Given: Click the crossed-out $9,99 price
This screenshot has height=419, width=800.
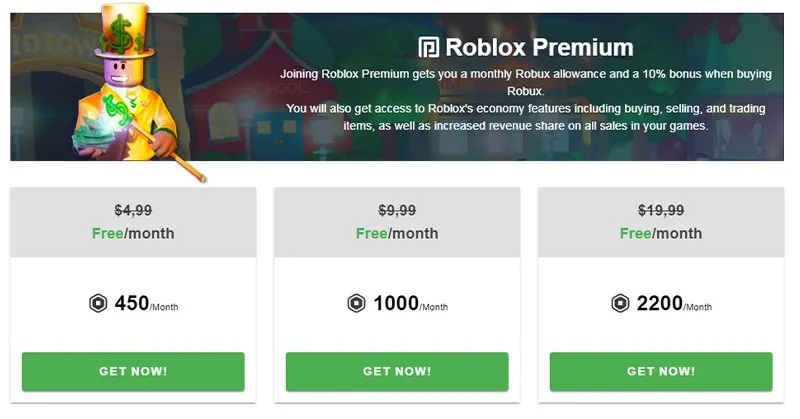Looking at the screenshot, I should click(397, 211).
